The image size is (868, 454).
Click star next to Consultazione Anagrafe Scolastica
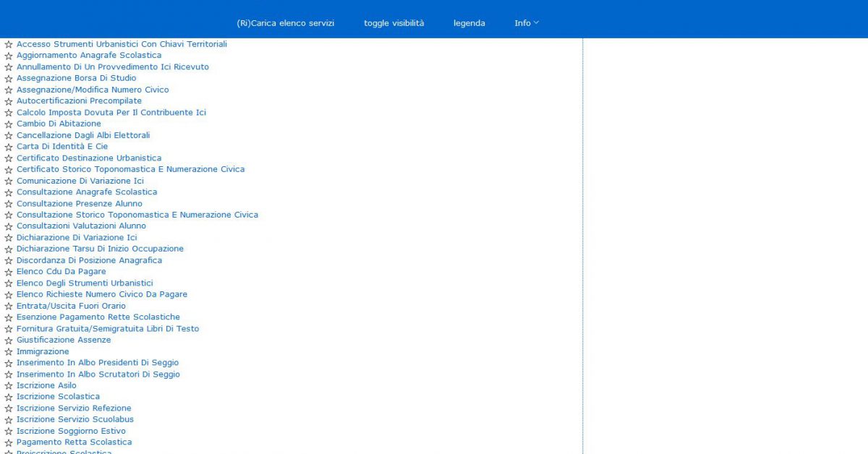9,192
